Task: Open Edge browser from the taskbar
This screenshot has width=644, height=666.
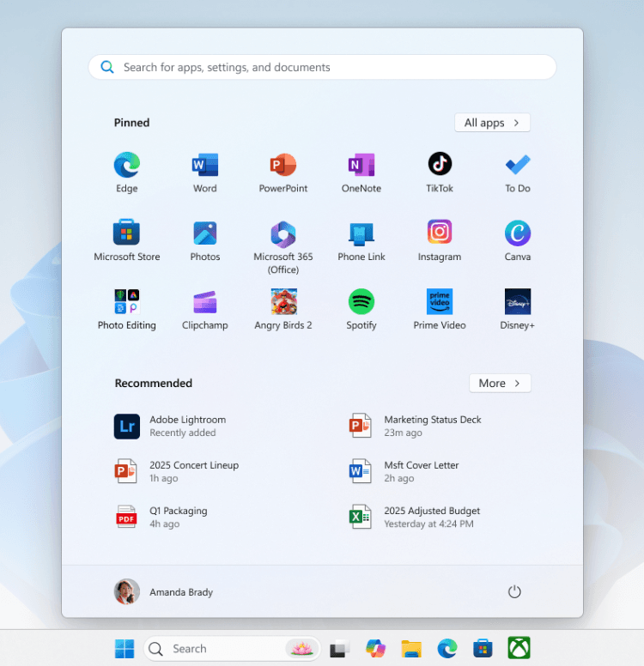Action: tap(447, 649)
